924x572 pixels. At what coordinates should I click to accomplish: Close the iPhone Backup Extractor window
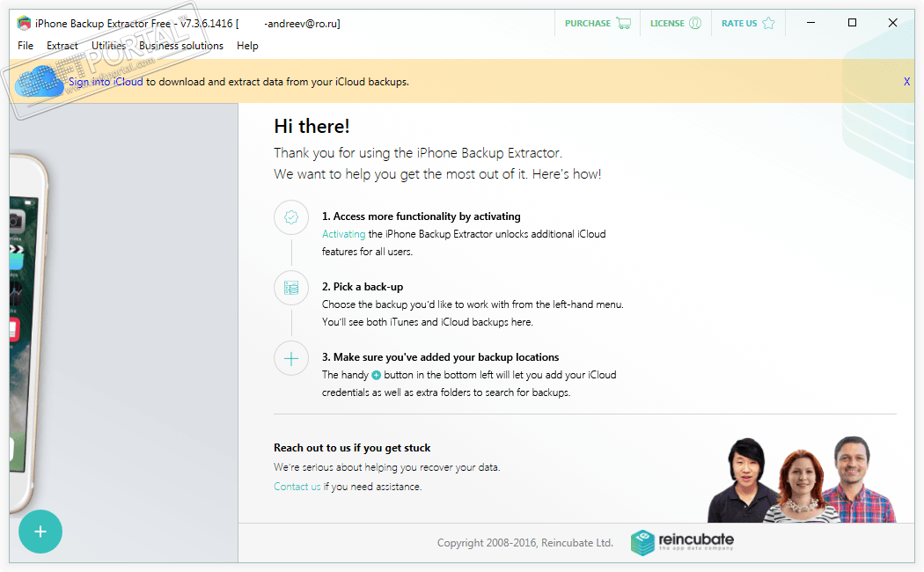[x=893, y=23]
